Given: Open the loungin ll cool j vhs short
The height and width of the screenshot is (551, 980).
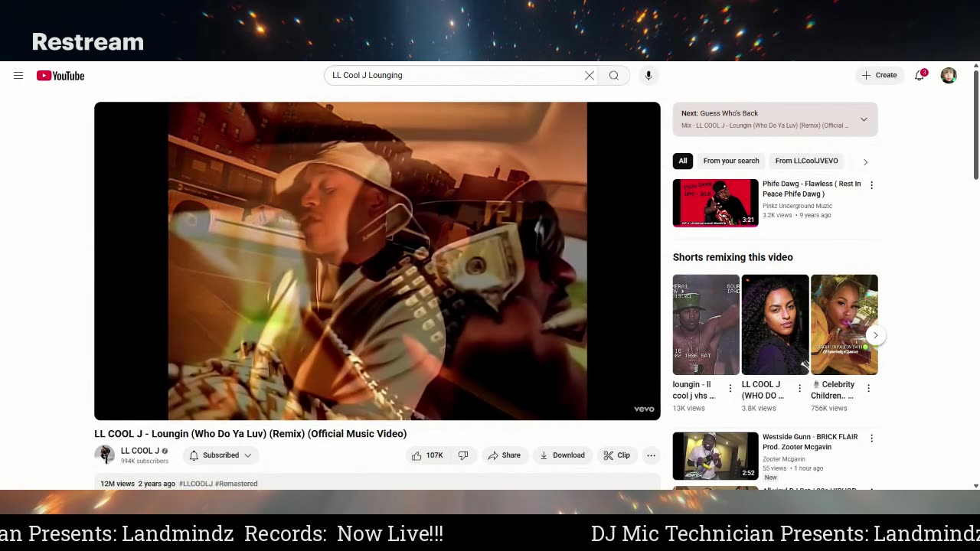Looking at the screenshot, I should (706, 324).
